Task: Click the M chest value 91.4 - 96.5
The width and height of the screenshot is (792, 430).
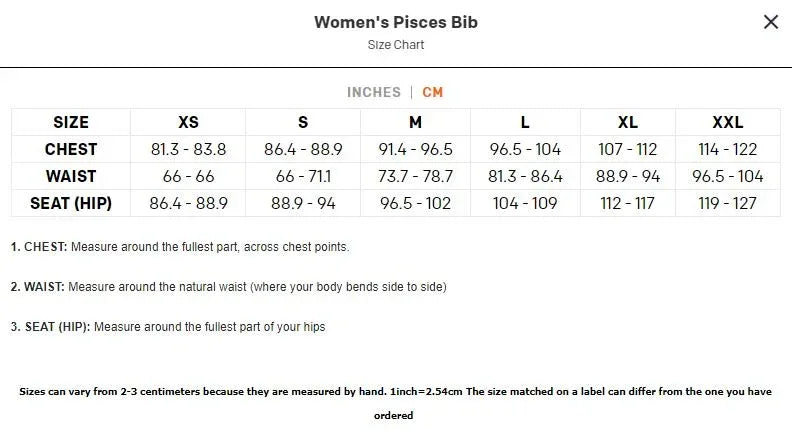Action: (x=415, y=150)
